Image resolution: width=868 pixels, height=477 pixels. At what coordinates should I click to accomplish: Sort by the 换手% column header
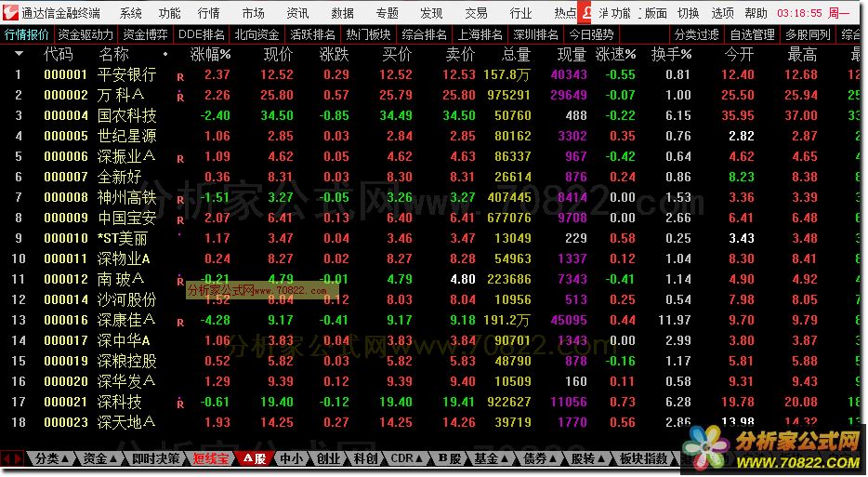pyautogui.click(x=672, y=54)
